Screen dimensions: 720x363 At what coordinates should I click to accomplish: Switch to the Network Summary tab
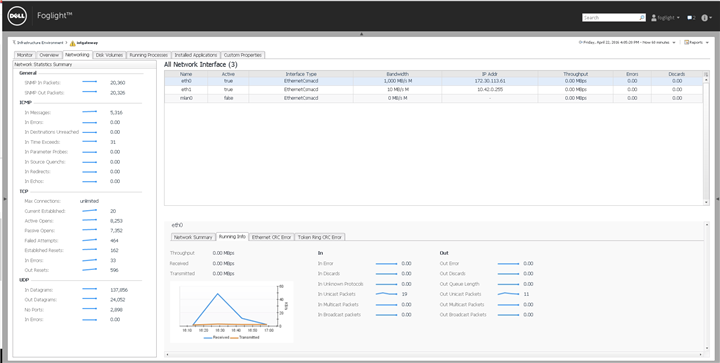click(x=192, y=237)
